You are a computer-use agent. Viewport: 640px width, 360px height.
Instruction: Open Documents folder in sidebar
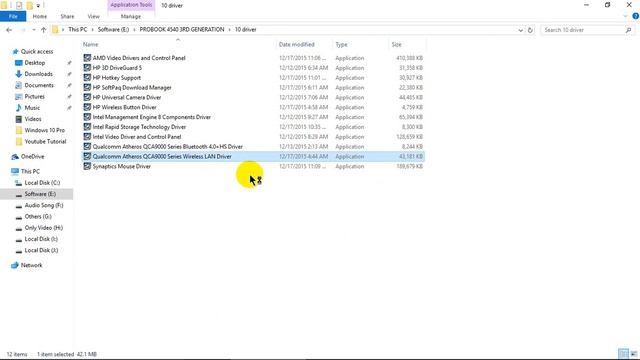pos(39,85)
